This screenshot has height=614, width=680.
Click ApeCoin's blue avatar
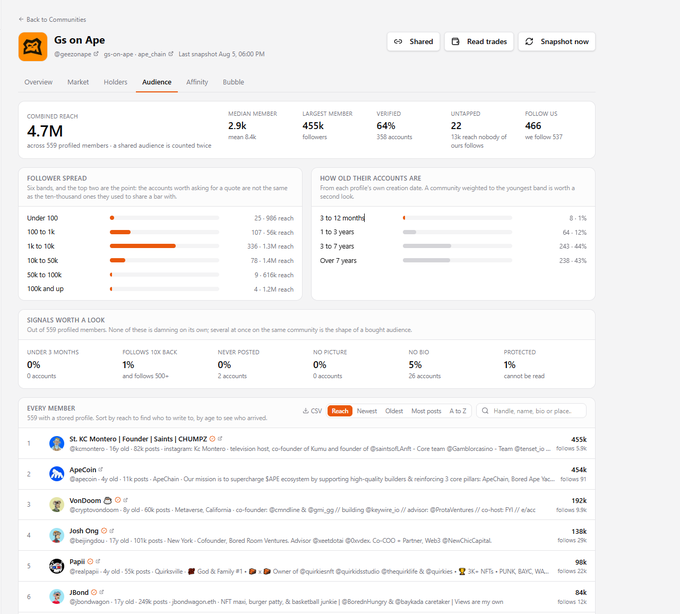pos(56,474)
